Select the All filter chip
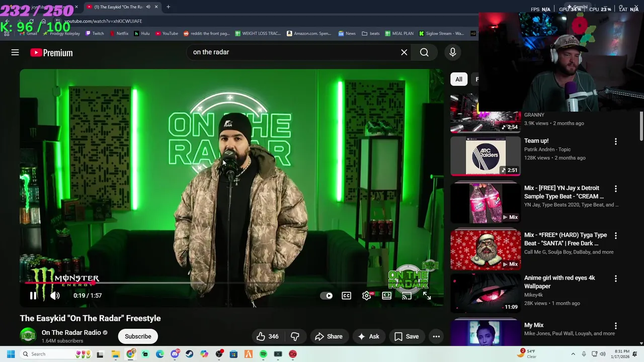This screenshot has height=362, width=644. pos(459,79)
